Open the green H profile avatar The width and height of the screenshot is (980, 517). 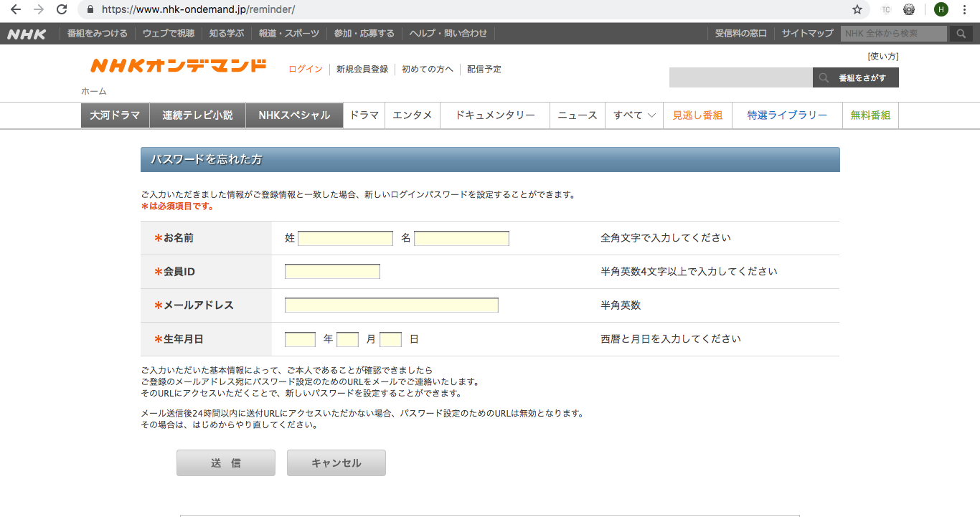click(941, 9)
